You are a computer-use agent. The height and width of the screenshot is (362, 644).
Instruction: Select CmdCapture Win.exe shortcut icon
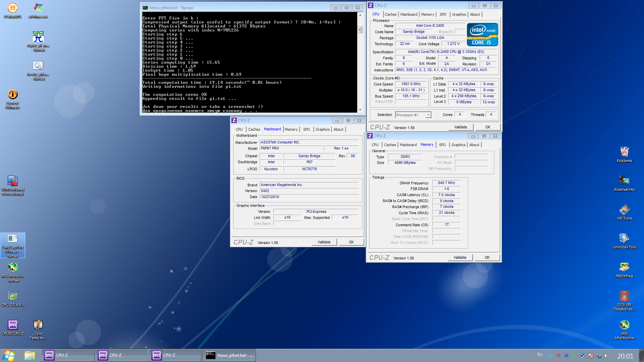[13, 245]
